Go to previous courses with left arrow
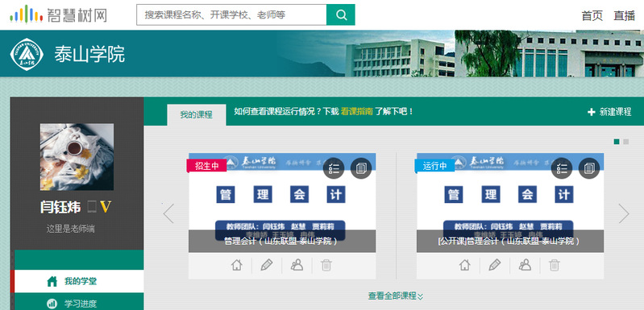The height and width of the screenshot is (310, 644). pyautogui.click(x=168, y=213)
